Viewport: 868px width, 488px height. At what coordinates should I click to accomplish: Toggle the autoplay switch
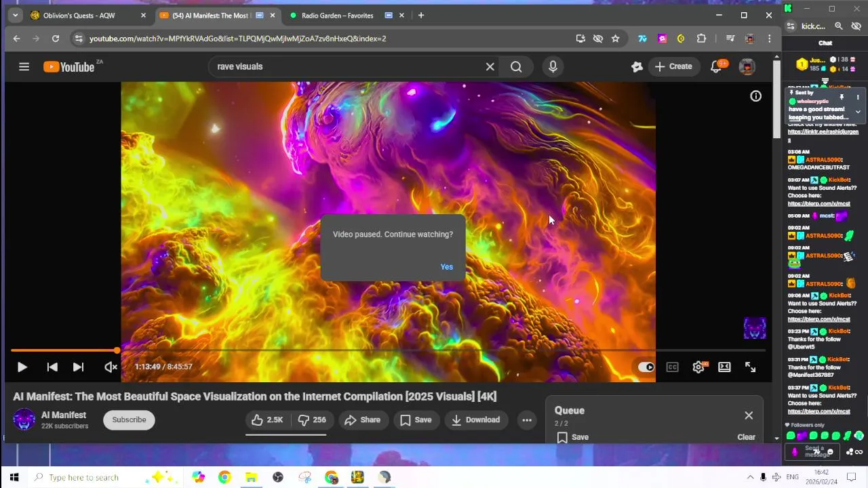click(x=646, y=367)
